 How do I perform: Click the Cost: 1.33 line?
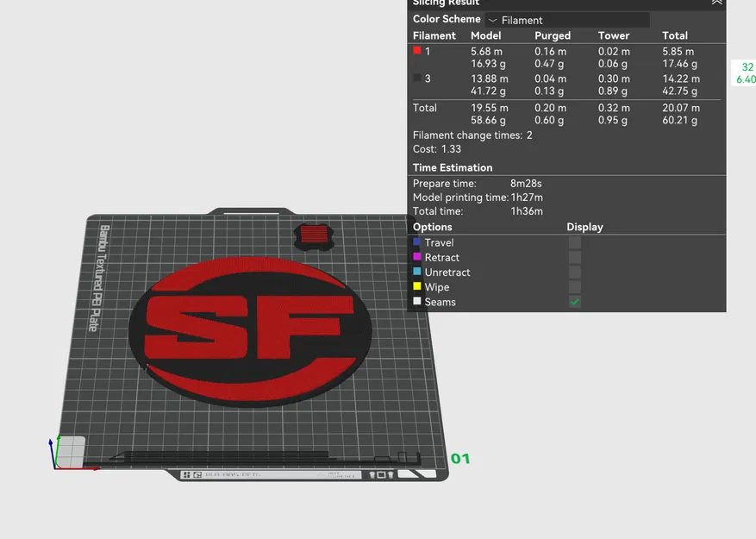pyautogui.click(x=437, y=149)
